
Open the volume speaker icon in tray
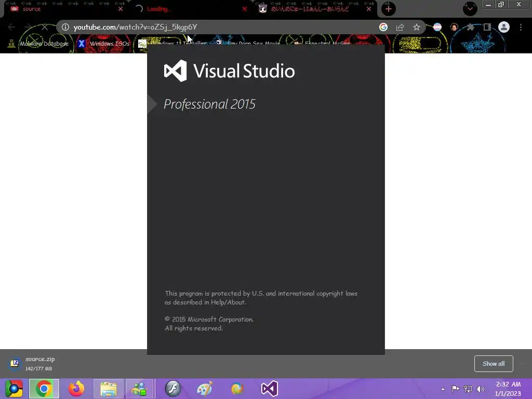481,389
